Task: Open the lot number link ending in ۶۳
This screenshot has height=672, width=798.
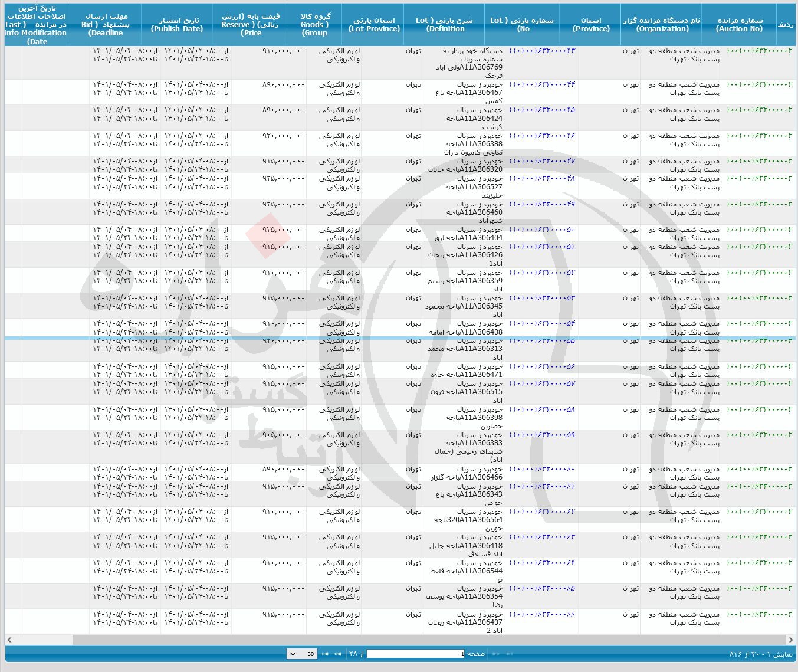Action: click(541, 538)
